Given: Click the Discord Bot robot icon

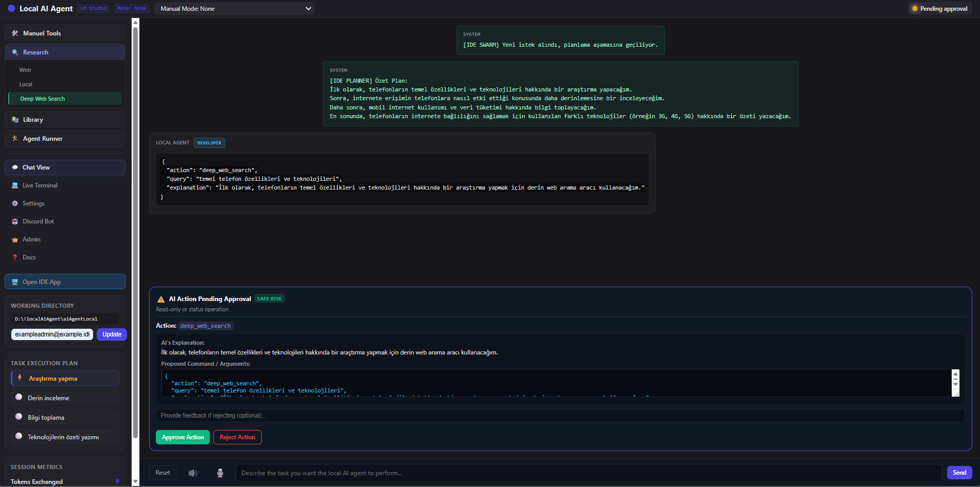Looking at the screenshot, I should 15,221.
